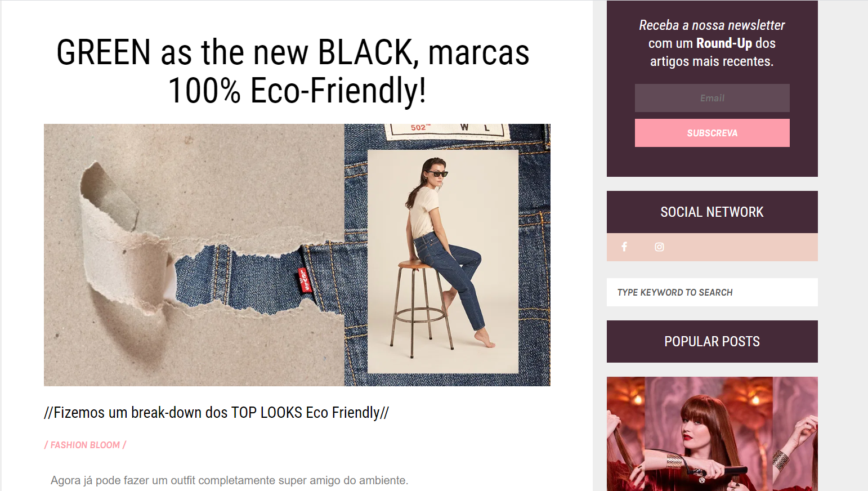868x491 pixels.
Task: Open the FASHION BLOOM category link
Action: tap(85, 445)
